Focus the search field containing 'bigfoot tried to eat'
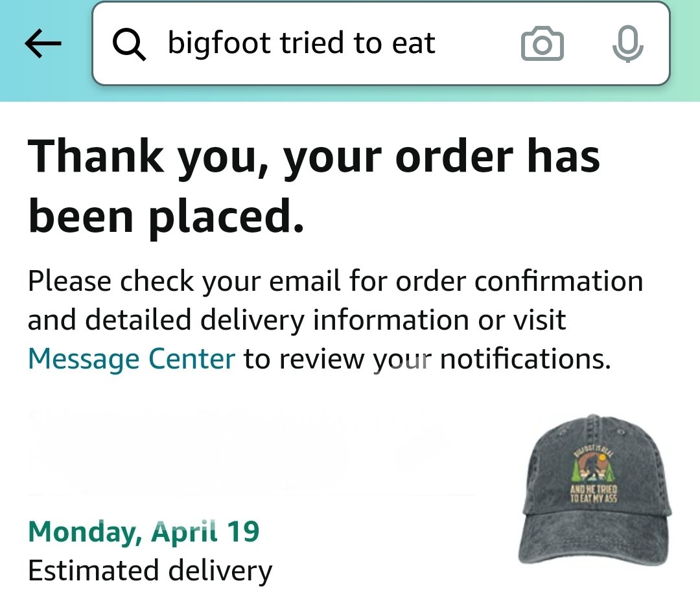The height and width of the screenshot is (616, 700). click(x=381, y=43)
